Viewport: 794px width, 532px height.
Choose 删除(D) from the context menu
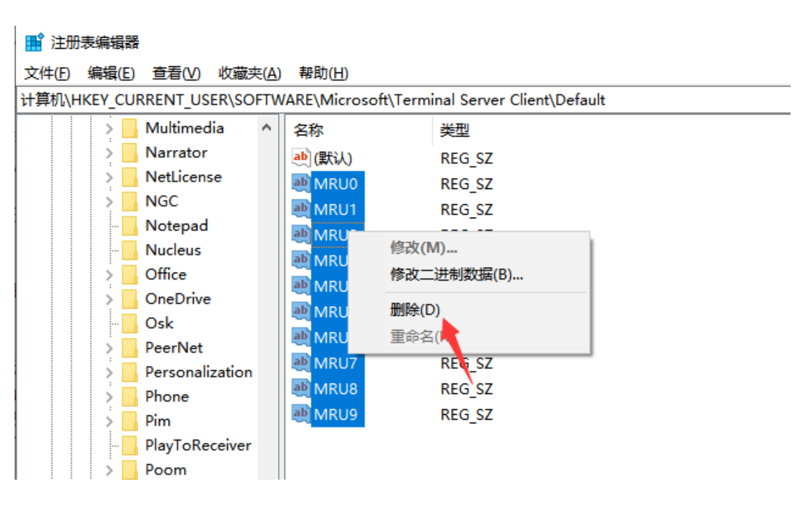[415, 310]
